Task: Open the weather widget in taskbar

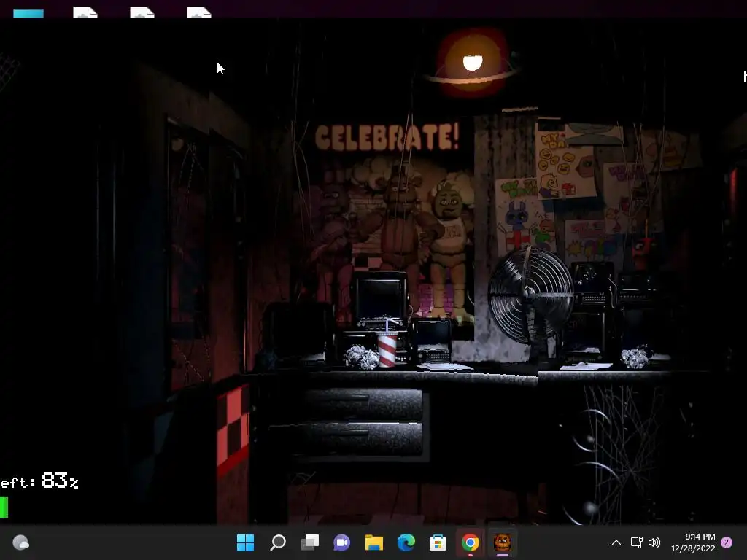Action: [x=20, y=542]
